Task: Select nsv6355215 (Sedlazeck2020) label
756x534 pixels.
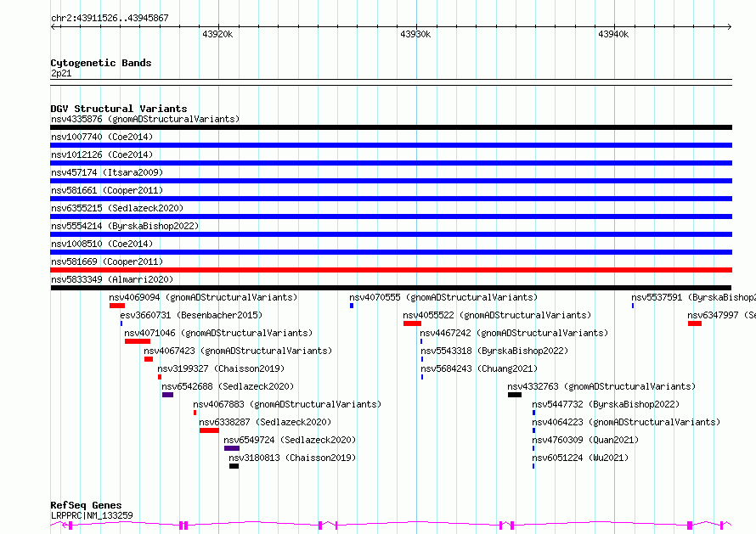Action: tap(117, 208)
